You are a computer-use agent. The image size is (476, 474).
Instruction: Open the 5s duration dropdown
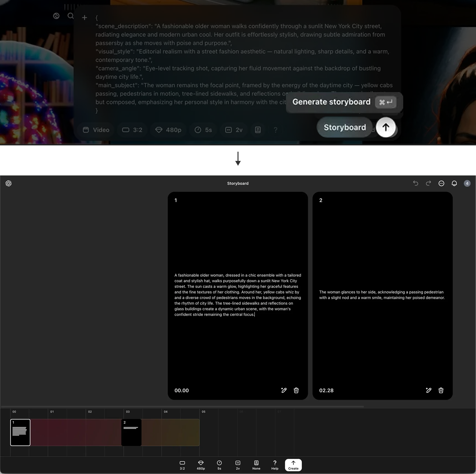[219, 465]
